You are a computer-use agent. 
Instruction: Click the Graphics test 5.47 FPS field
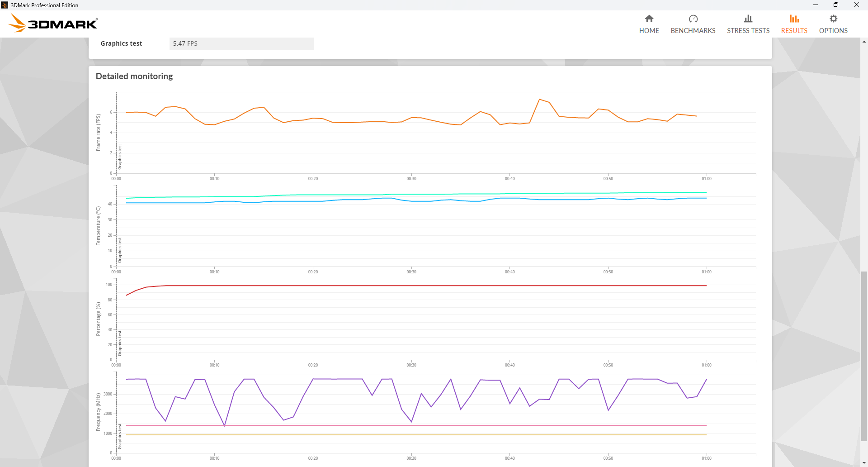pos(241,43)
